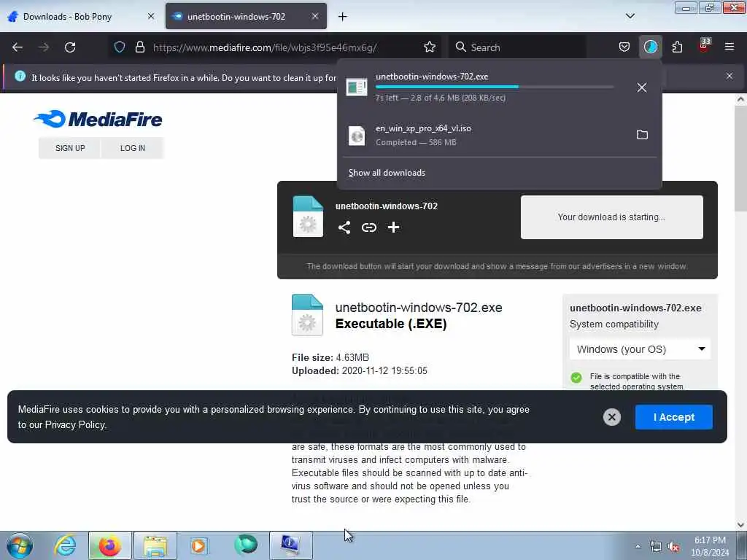This screenshot has width=747, height=560.
Task: Open the tracking protection shield icon
Action: pos(120,47)
